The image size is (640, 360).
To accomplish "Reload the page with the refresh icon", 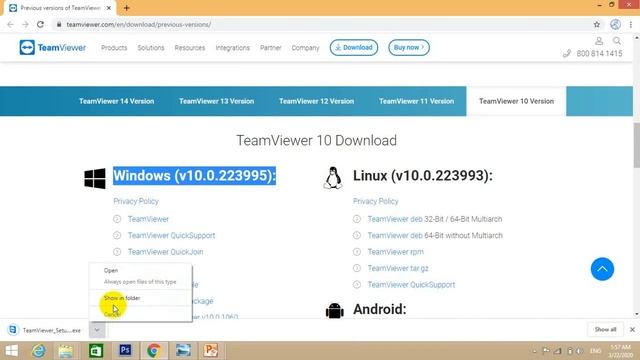I will point(40,24).
